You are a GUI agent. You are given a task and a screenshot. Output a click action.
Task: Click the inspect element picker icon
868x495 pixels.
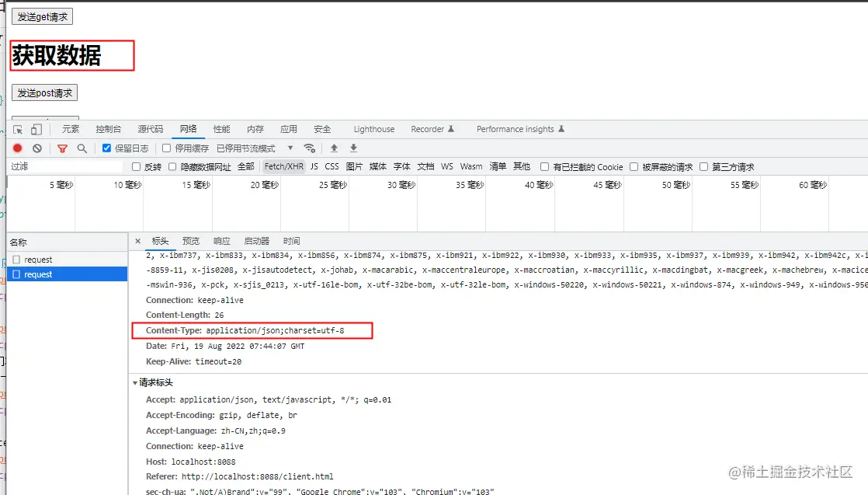point(18,130)
